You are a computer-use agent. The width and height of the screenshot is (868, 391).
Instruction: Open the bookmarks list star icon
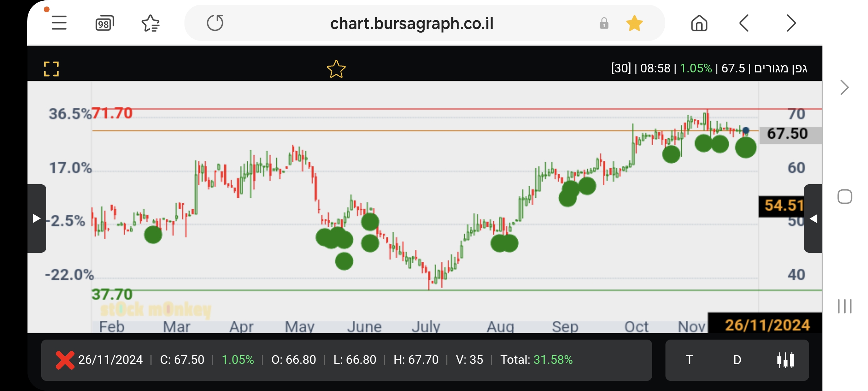pos(150,24)
